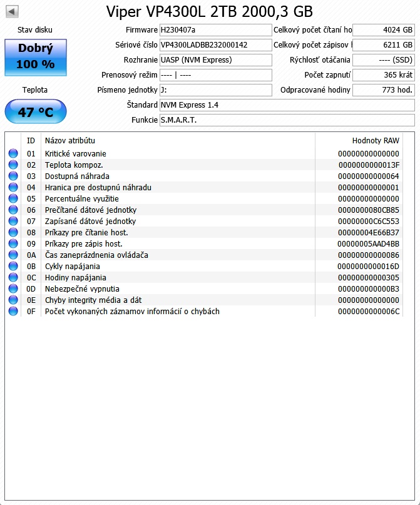The image size is (420, 505).
Task: Go to previous disk with back arrow
Action: pos(13,12)
